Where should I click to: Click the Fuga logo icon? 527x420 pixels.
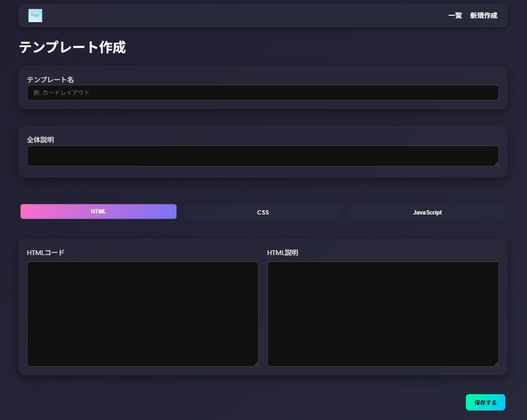(35, 16)
